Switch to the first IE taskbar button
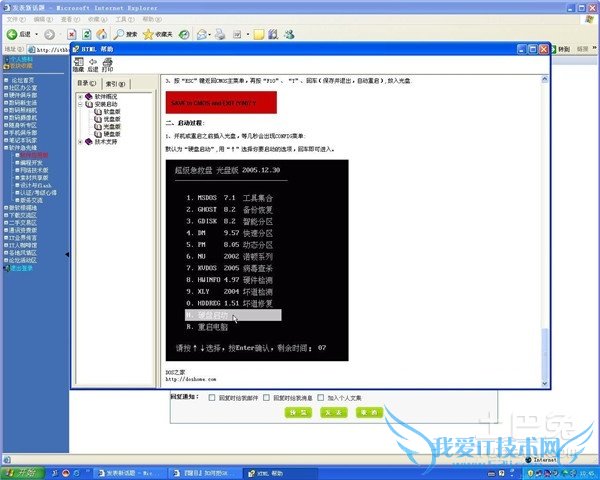Viewport: 600px width, 480px height. point(129,473)
